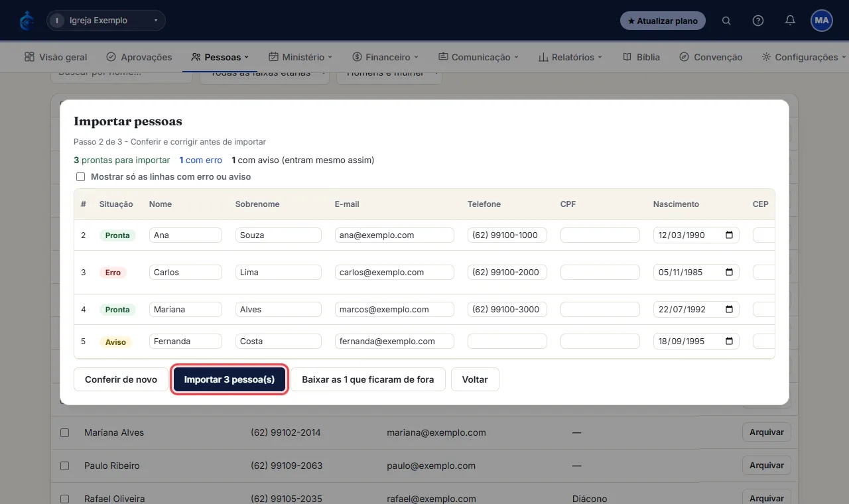Expand the Comunicação menu

(478, 57)
